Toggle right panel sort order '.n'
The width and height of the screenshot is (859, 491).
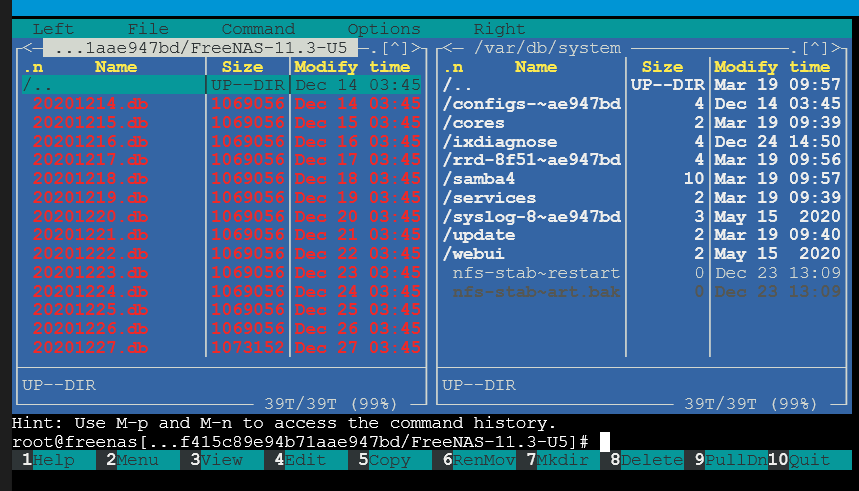[453, 67]
